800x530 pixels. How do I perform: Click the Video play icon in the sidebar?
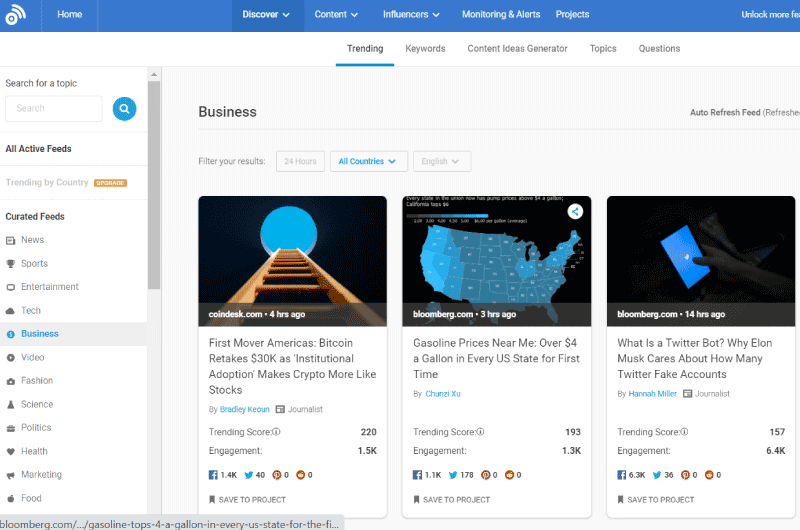tap(10, 358)
